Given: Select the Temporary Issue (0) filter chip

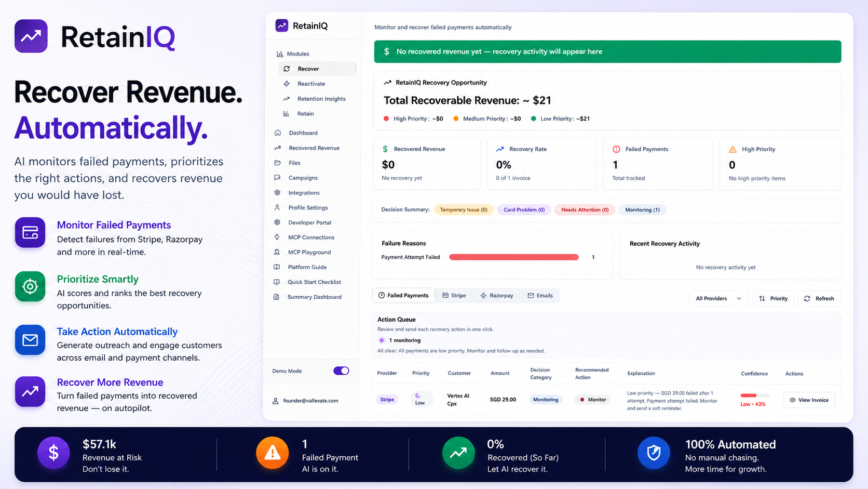Looking at the screenshot, I should pos(464,210).
